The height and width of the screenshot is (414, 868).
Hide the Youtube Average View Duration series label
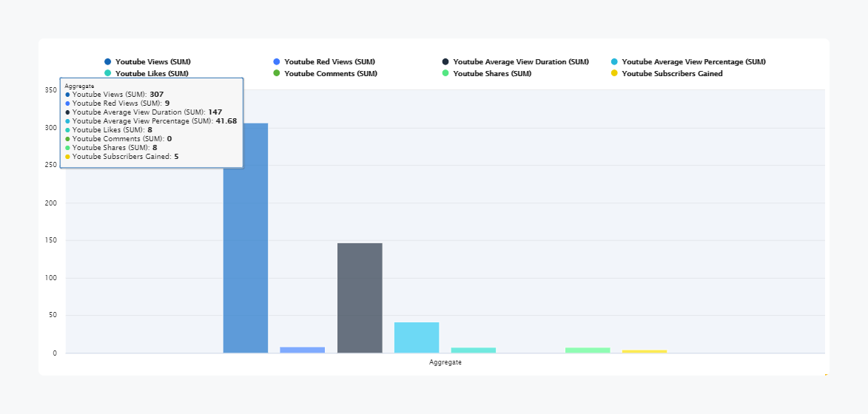520,62
